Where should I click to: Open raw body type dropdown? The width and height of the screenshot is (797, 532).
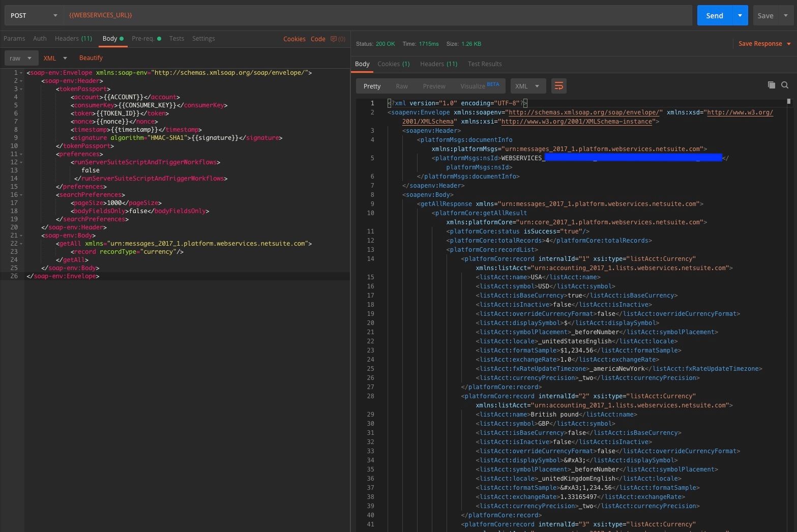[x=21, y=58]
